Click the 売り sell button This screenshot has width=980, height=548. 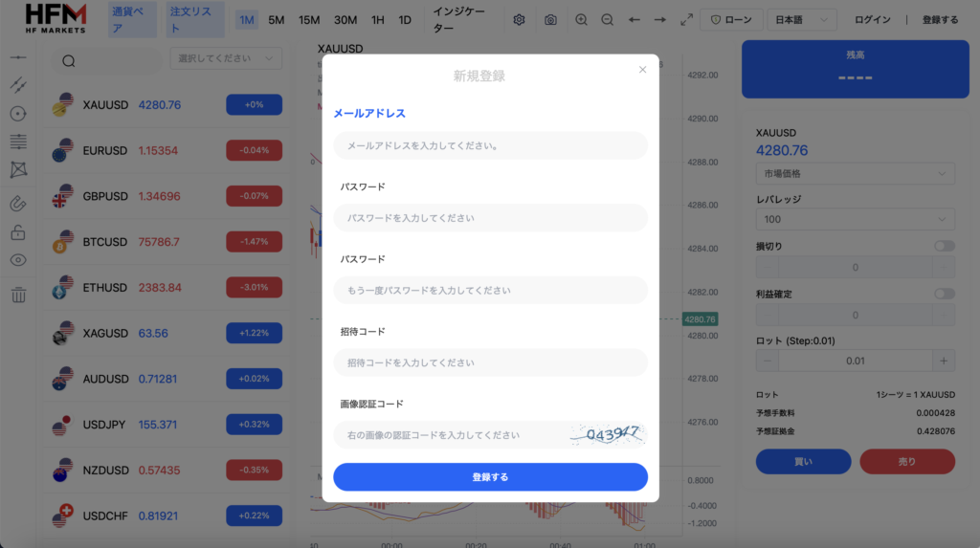pyautogui.click(x=907, y=462)
